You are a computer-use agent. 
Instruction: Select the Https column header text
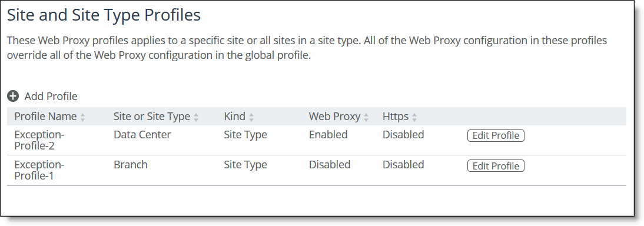pyautogui.click(x=396, y=117)
